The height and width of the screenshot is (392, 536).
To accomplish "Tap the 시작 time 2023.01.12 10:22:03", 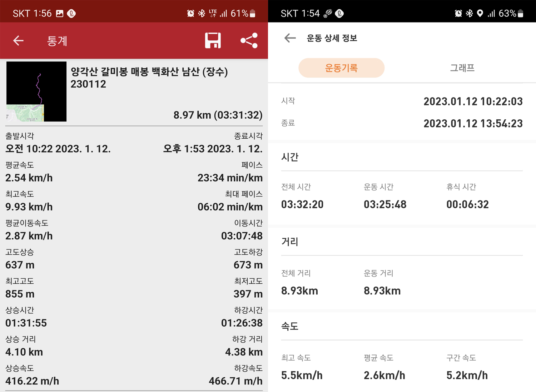I will coord(473,101).
